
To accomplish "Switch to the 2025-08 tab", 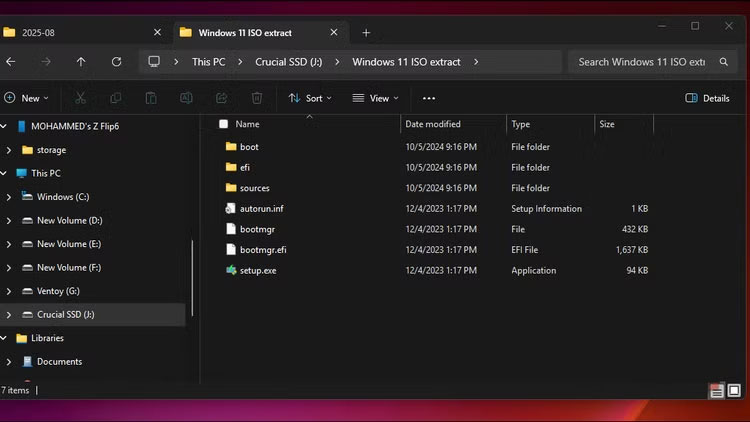I will point(70,32).
